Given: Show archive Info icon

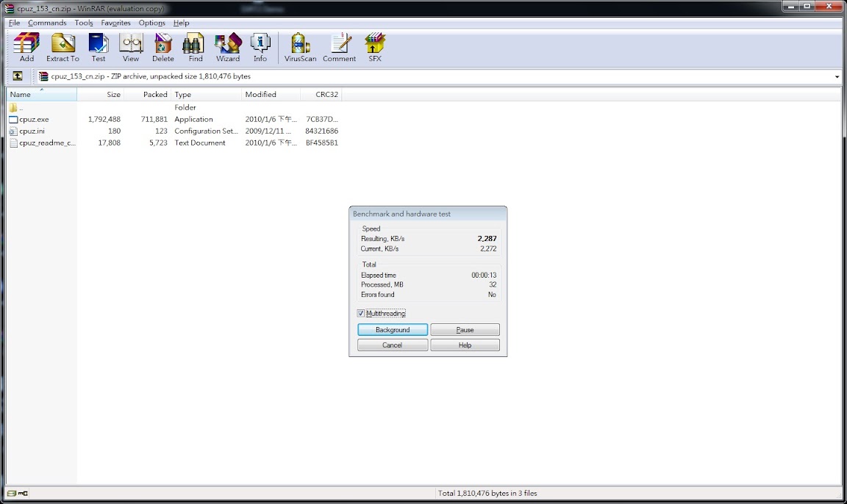Looking at the screenshot, I should coord(260,43).
